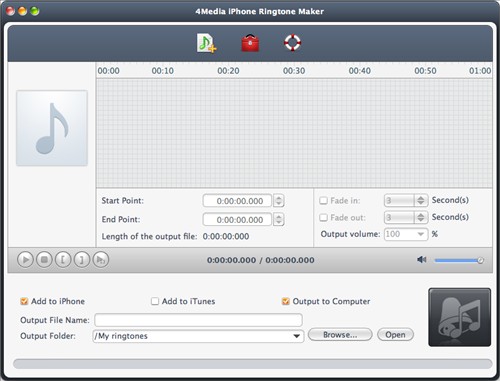Click the End Point time field
Screen dimensions: 500x381
click(x=237, y=219)
